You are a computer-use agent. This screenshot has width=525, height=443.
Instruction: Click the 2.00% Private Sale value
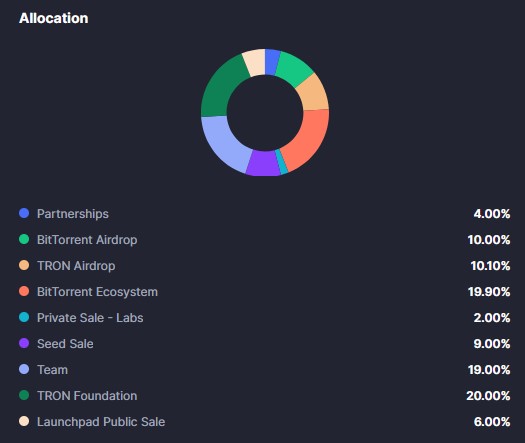click(x=492, y=318)
